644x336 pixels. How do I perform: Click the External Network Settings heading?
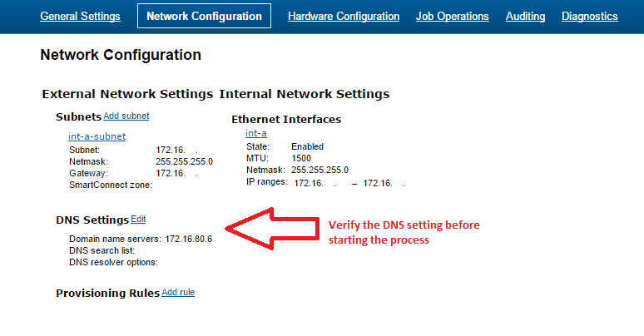(x=127, y=94)
